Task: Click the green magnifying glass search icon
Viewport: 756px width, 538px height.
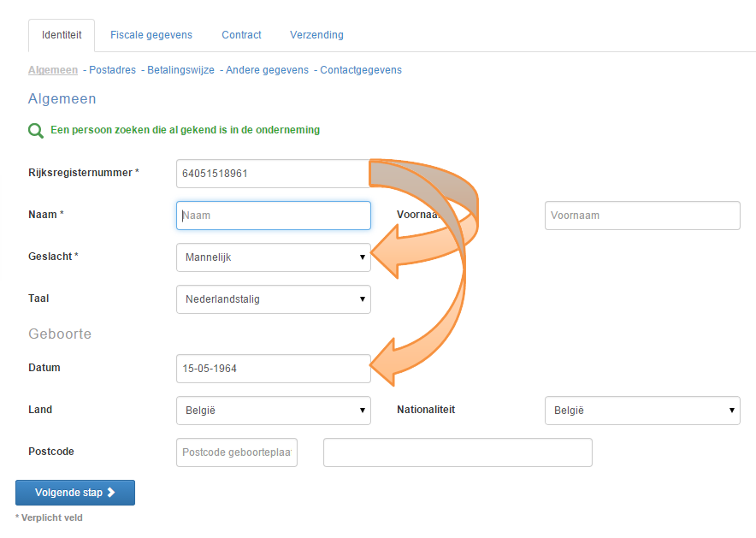Action: [x=36, y=131]
